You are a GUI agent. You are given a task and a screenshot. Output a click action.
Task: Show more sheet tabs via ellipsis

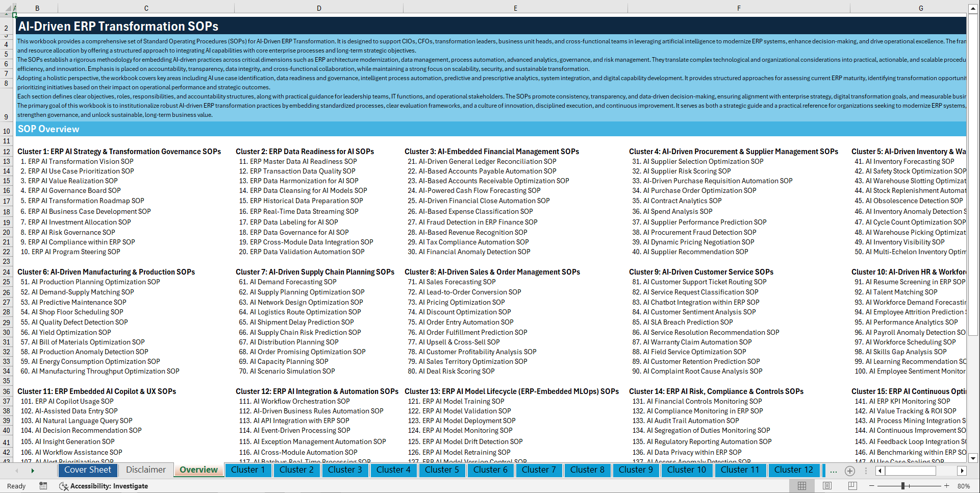(x=834, y=471)
